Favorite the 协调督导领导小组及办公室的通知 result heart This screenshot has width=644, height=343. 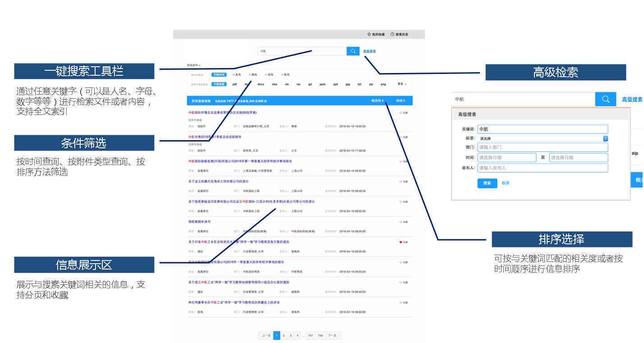tap(401, 283)
